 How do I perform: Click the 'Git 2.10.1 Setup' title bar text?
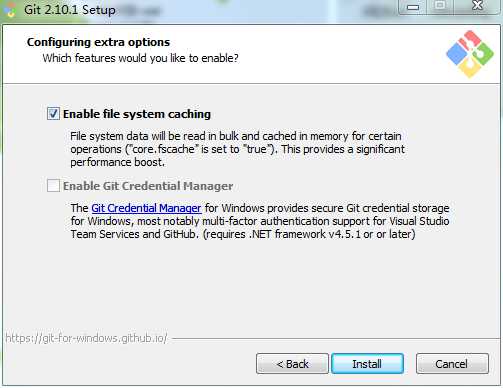pos(70,10)
